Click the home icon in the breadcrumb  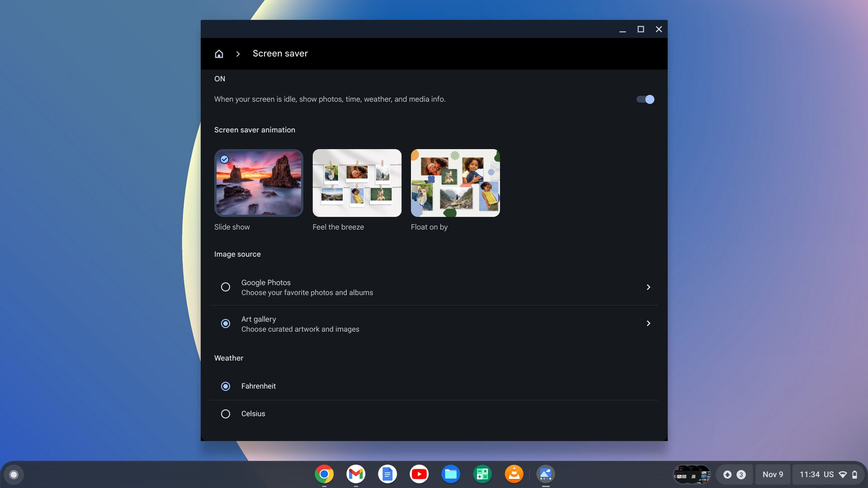pos(219,53)
